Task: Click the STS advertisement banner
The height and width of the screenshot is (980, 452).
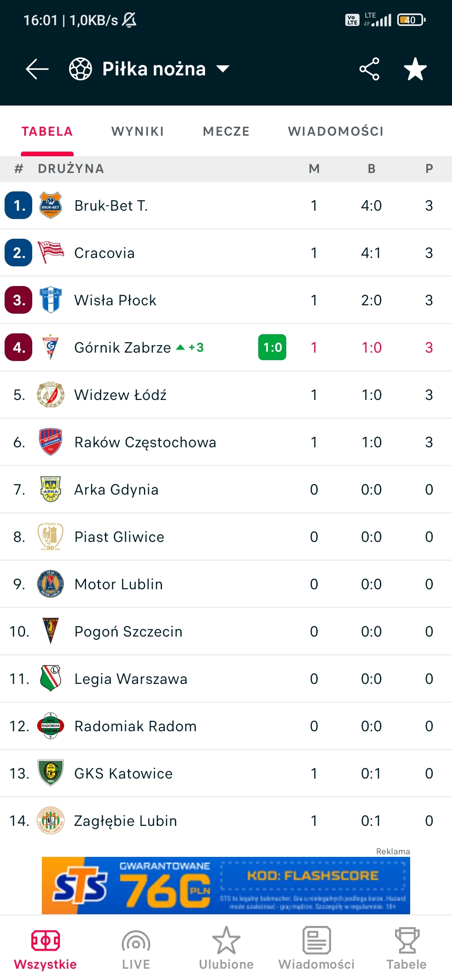Action: [226, 885]
